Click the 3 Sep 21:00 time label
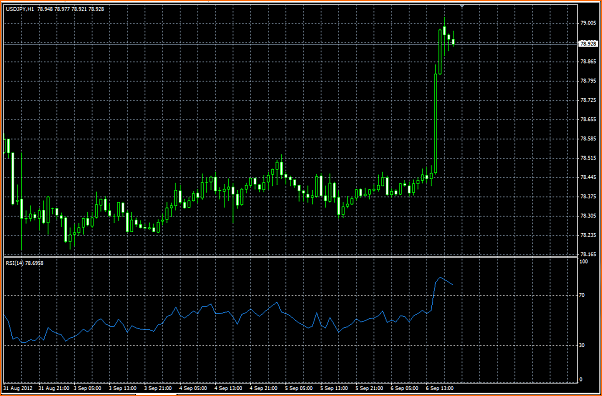This screenshot has height=396, width=602. click(x=158, y=388)
